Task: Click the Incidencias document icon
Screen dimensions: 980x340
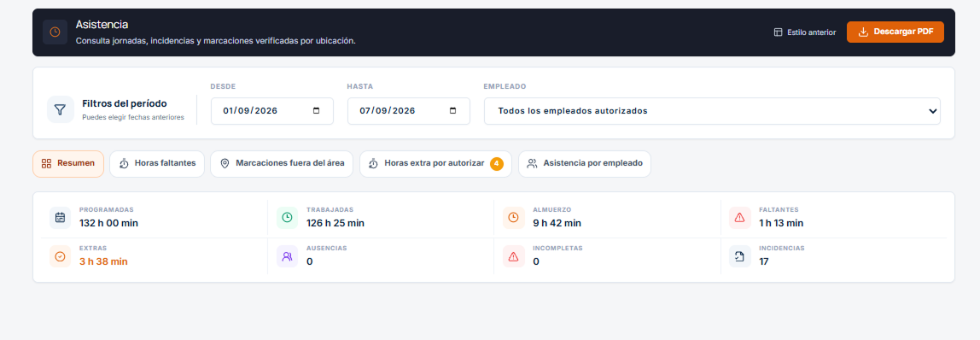Action: click(x=740, y=256)
